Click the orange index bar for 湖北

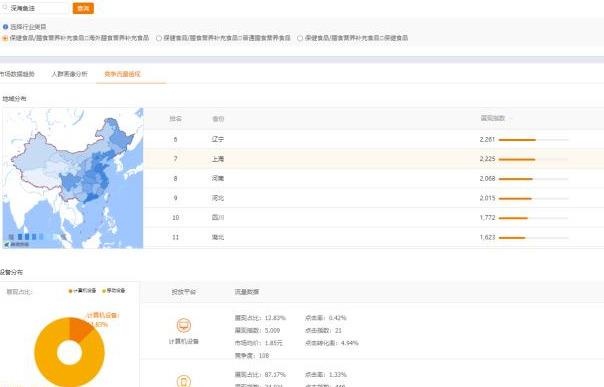point(512,238)
